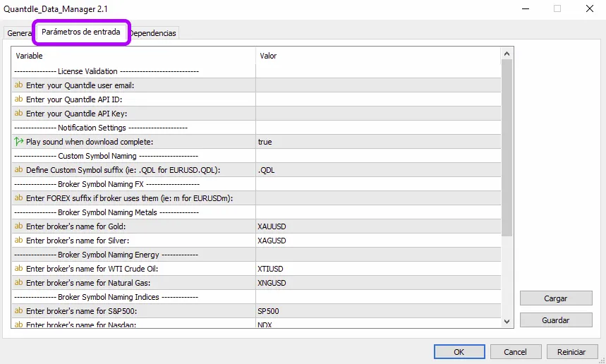Click 'Enter FOREX suffix if broker uses them' label
606x364 pixels.
coord(129,198)
